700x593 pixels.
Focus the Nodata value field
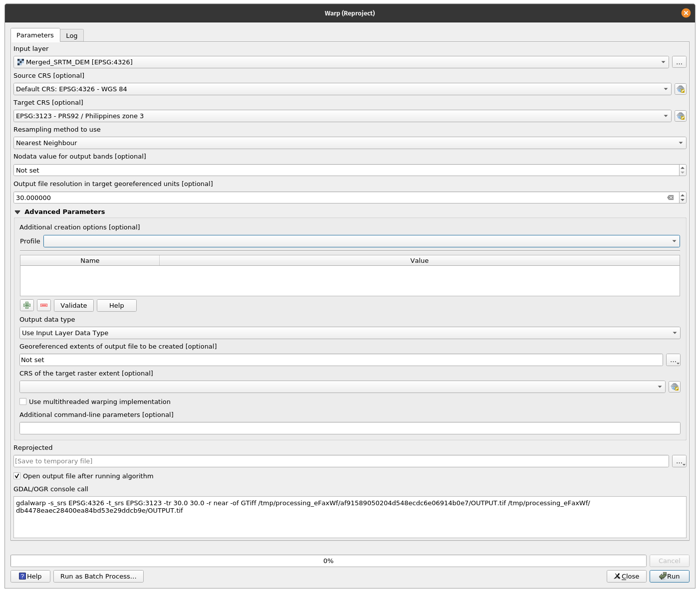point(346,170)
